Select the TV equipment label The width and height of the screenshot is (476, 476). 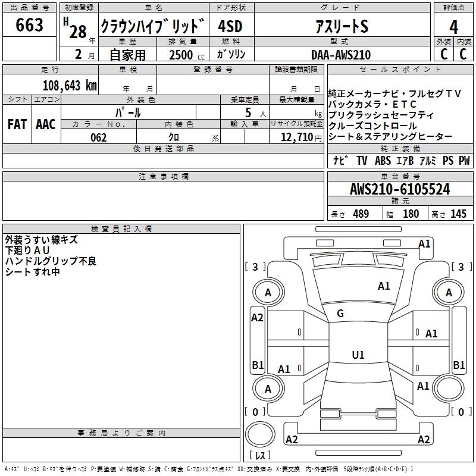(x=362, y=160)
